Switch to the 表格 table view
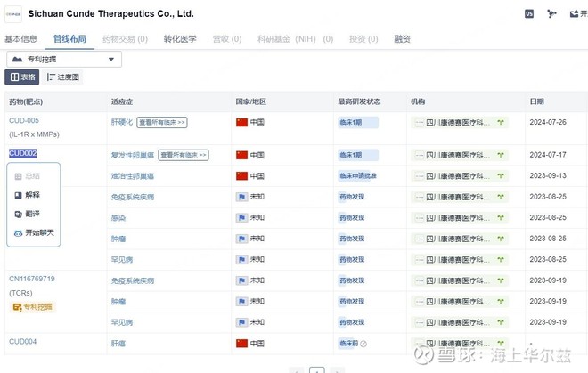This screenshot has height=373, width=588. [22, 77]
